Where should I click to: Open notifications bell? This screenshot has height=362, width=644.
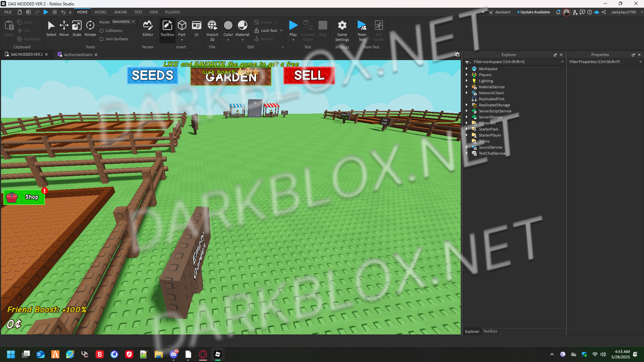click(x=558, y=12)
